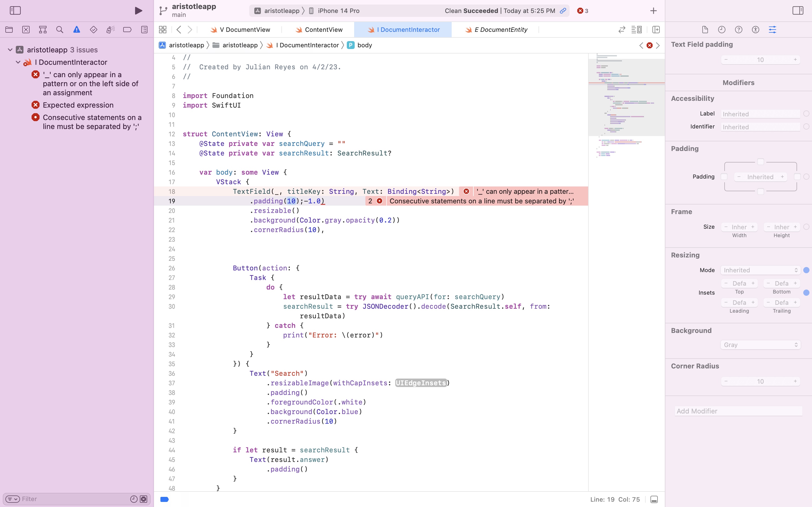Open the Quick Help inspector icon

click(x=738, y=30)
